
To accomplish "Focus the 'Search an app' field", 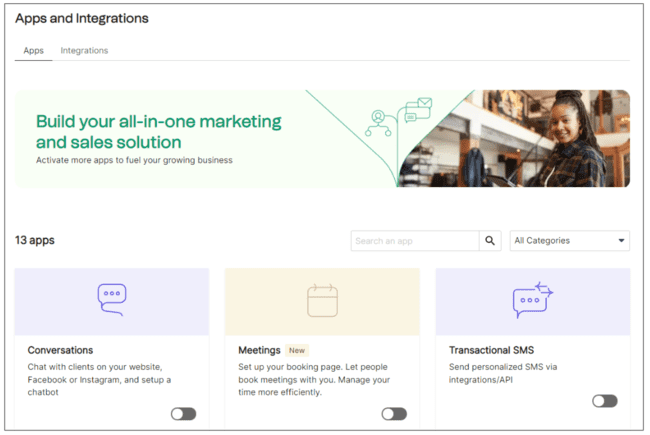I will [x=415, y=241].
